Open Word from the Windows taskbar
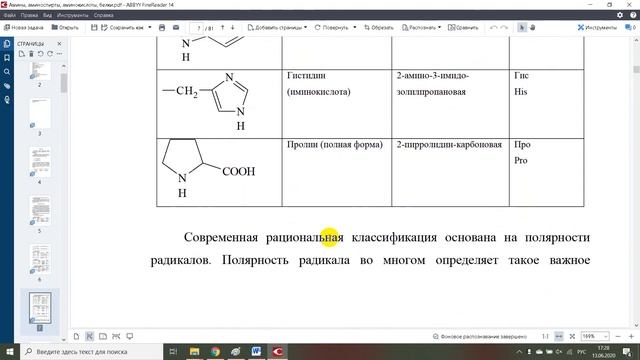The height and width of the screenshot is (360, 640). [x=256, y=351]
